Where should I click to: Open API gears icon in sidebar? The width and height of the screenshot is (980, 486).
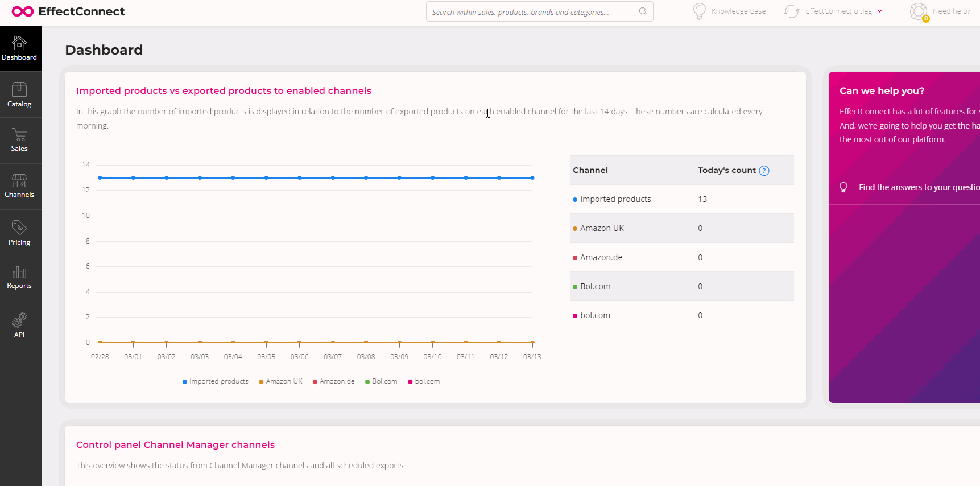[x=19, y=320]
